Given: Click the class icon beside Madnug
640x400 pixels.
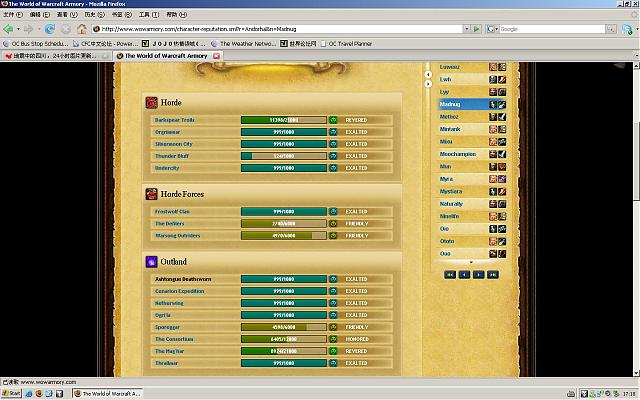Looking at the screenshot, I should 502,104.
